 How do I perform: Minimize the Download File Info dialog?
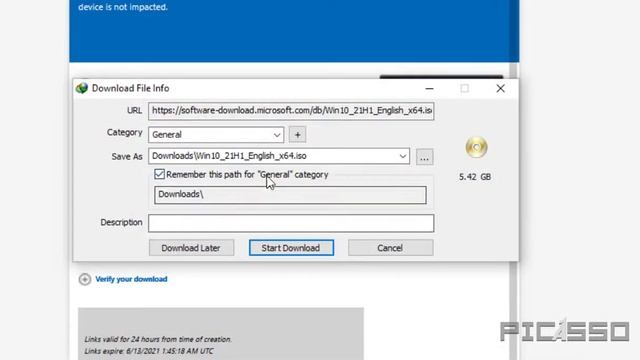click(429, 88)
